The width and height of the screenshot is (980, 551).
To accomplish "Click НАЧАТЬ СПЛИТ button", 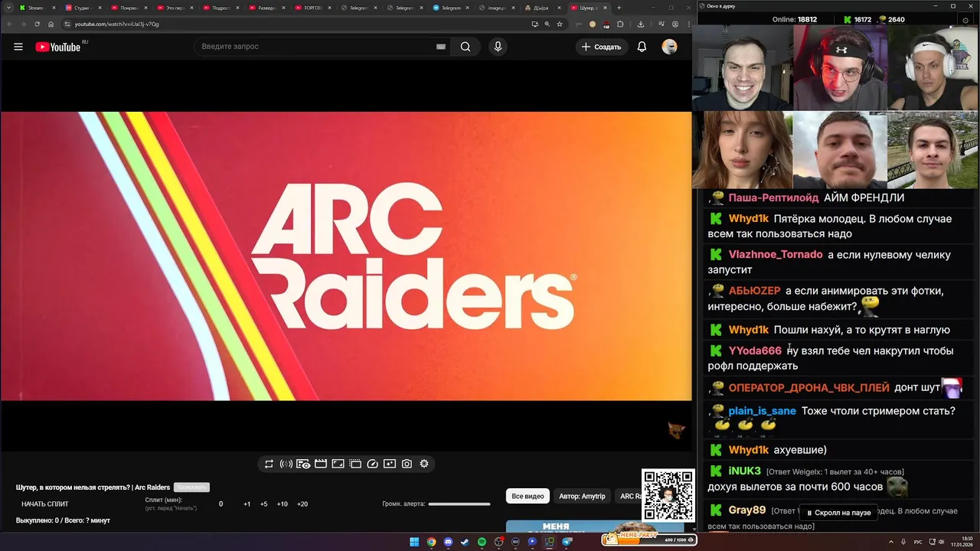I will pos(45,504).
